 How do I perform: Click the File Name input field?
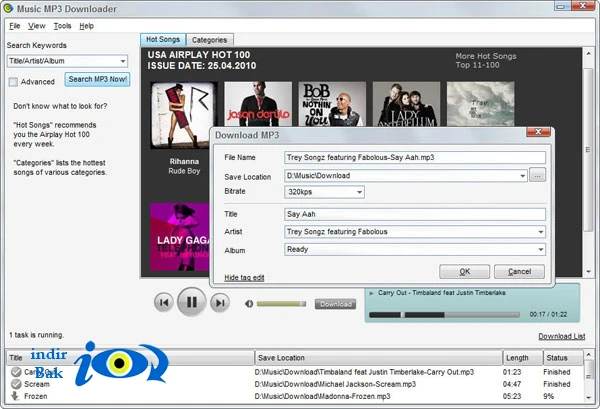[415, 157]
